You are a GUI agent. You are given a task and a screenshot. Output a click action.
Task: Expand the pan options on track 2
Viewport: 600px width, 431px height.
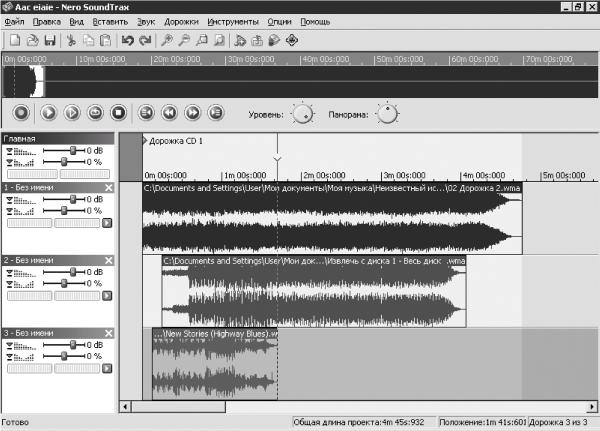10,284
